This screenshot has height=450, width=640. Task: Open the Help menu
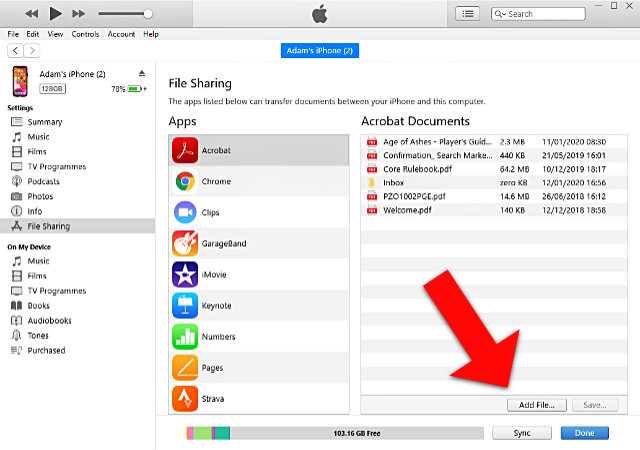(x=151, y=34)
